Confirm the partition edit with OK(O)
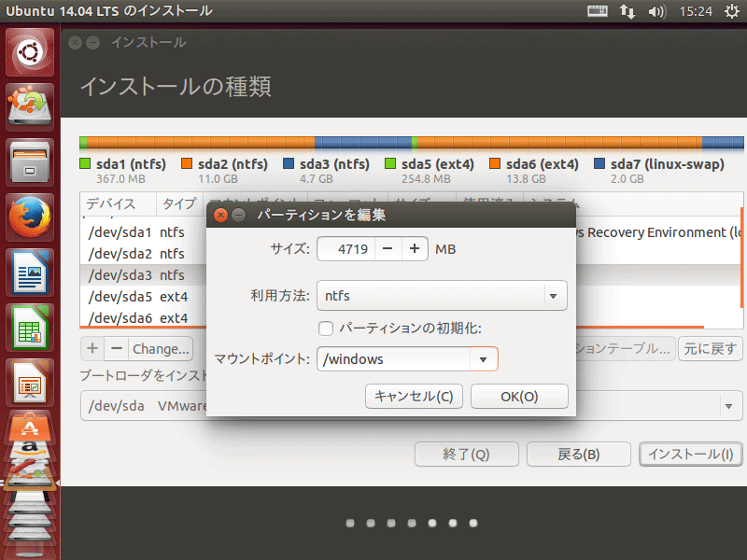 [519, 396]
